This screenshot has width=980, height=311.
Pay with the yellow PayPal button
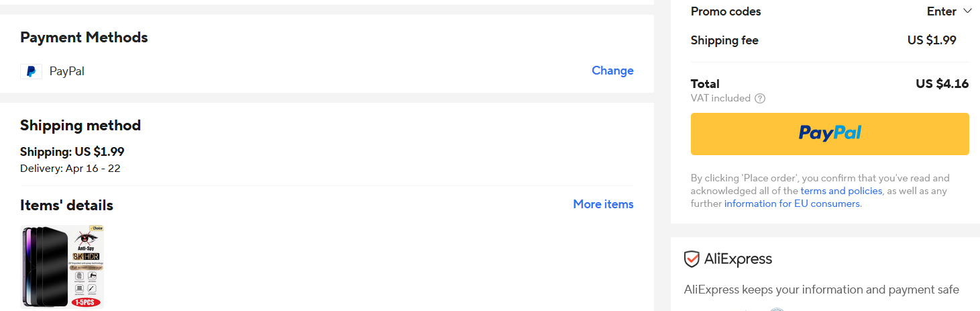point(830,134)
